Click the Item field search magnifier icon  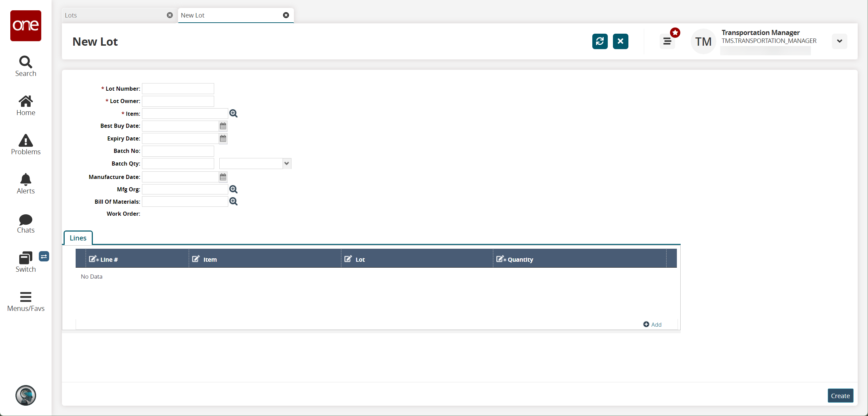pos(233,113)
